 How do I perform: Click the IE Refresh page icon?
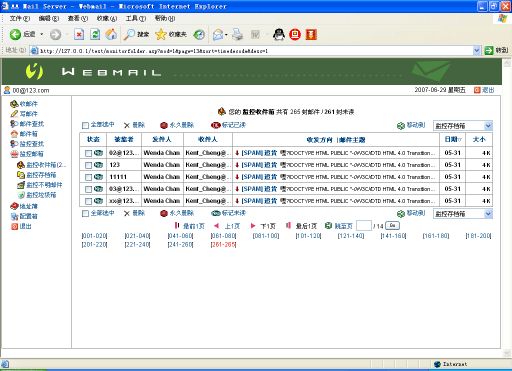click(95, 34)
